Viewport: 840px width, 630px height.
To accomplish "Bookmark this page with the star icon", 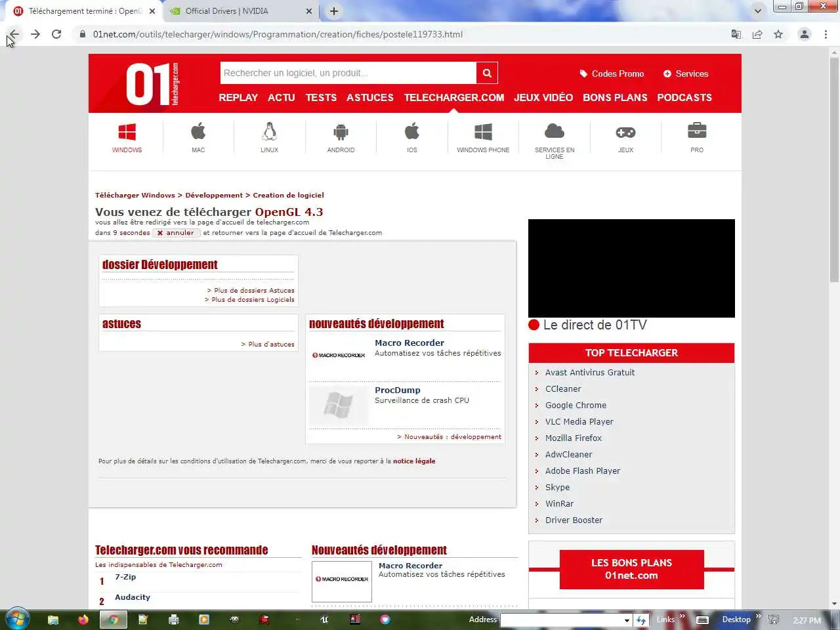I will click(778, 34).
